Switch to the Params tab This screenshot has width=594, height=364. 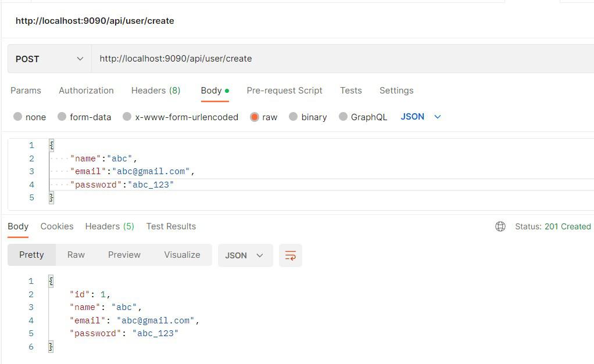coord(26,91)
